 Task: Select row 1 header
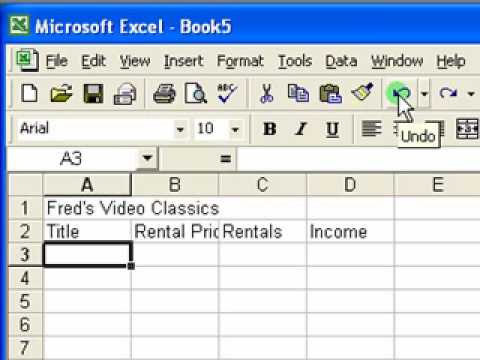click(x=25, y=208)
